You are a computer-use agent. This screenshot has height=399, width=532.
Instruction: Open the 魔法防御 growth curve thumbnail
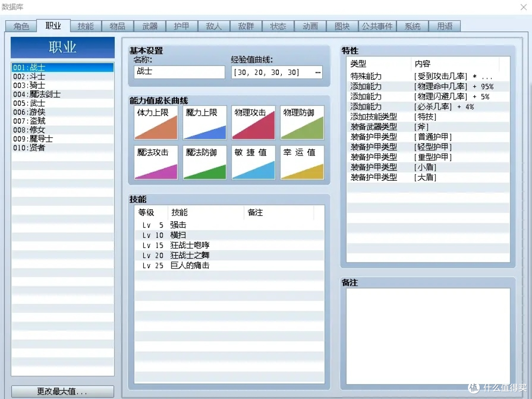pos(204,163)
